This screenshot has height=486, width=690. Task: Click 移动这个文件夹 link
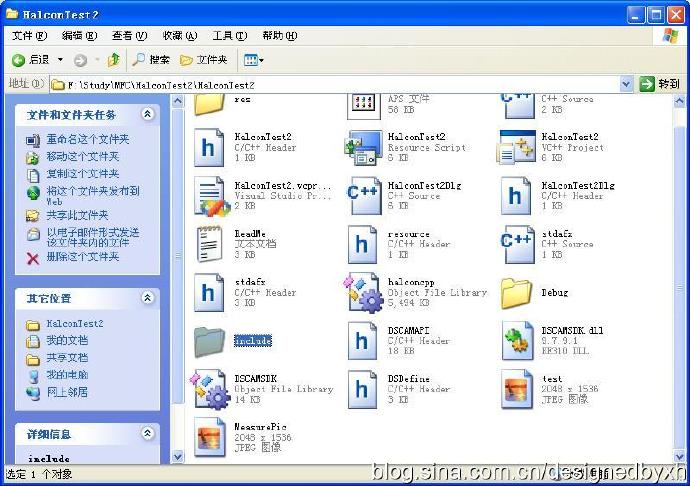click(x=83, y=156)
